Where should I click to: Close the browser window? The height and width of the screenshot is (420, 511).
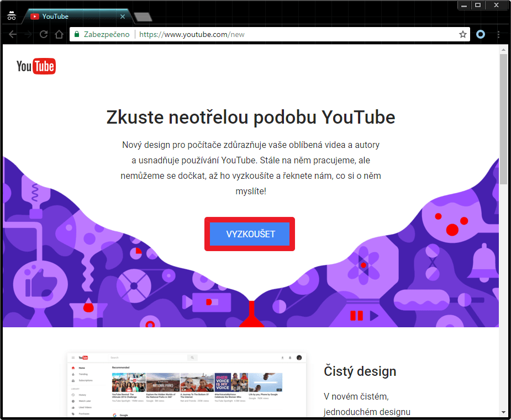(496, 5)
